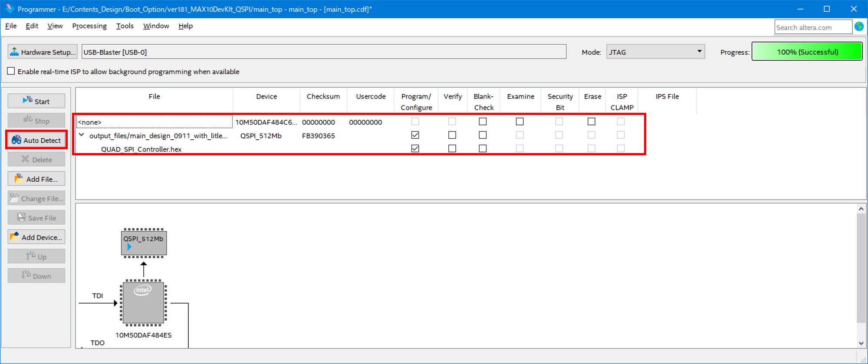This screenshot has width=868, height=364.
Task: Click the vertical scrollbar in chain diagram
Action: click(x=861, y=269)
